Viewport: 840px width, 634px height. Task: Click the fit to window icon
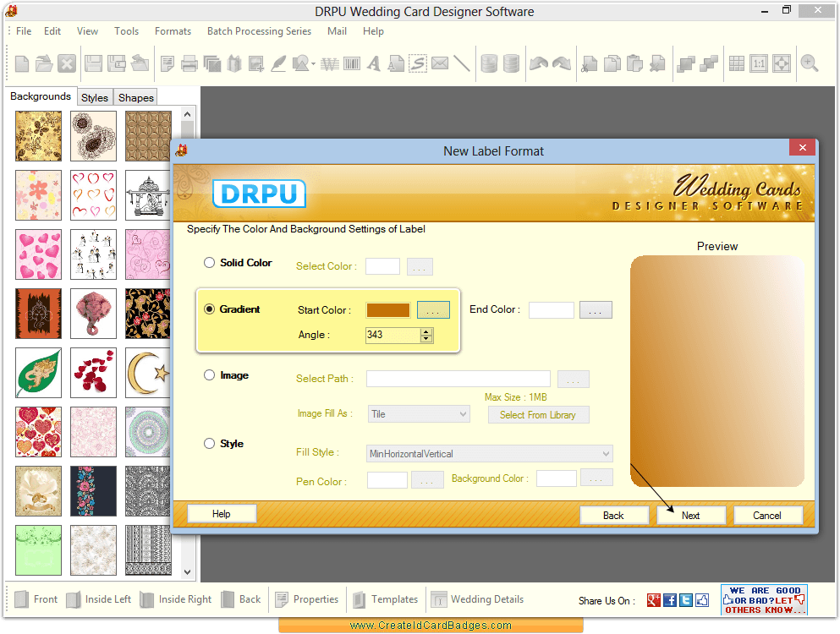click(782, 63)
